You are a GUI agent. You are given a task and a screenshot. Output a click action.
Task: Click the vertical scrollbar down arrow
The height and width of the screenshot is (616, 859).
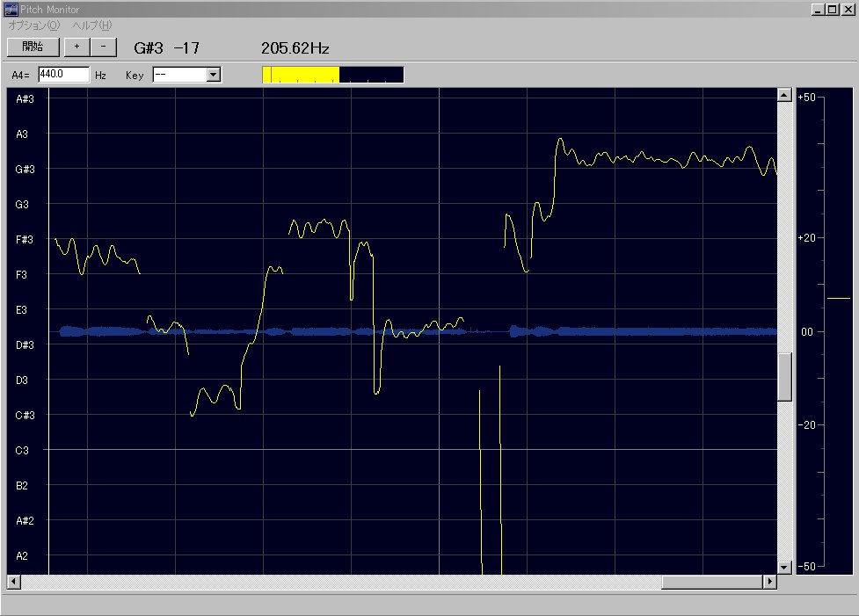(784, 568)
